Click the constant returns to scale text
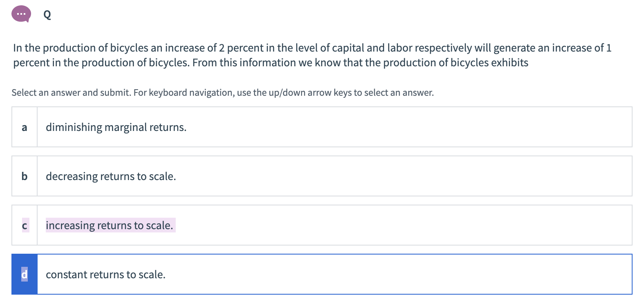Viewport: 644px width, 302px height. click(x=105, y=275)
